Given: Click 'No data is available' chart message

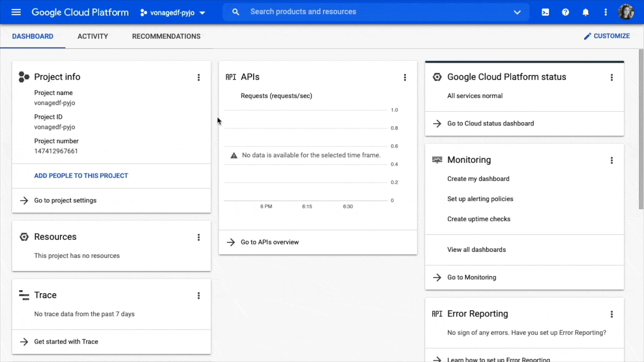Looking at the screenshot, I should (x=311, y=155).
